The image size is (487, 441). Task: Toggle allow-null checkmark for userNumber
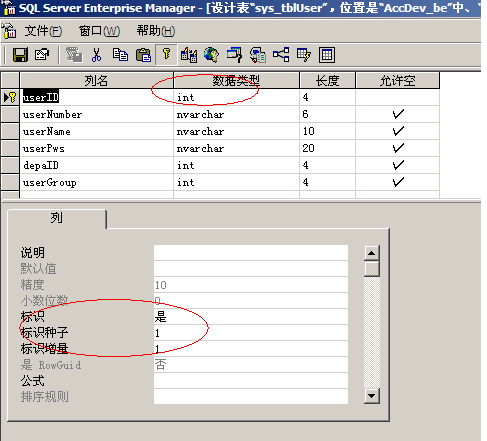[x=398, y=114]
